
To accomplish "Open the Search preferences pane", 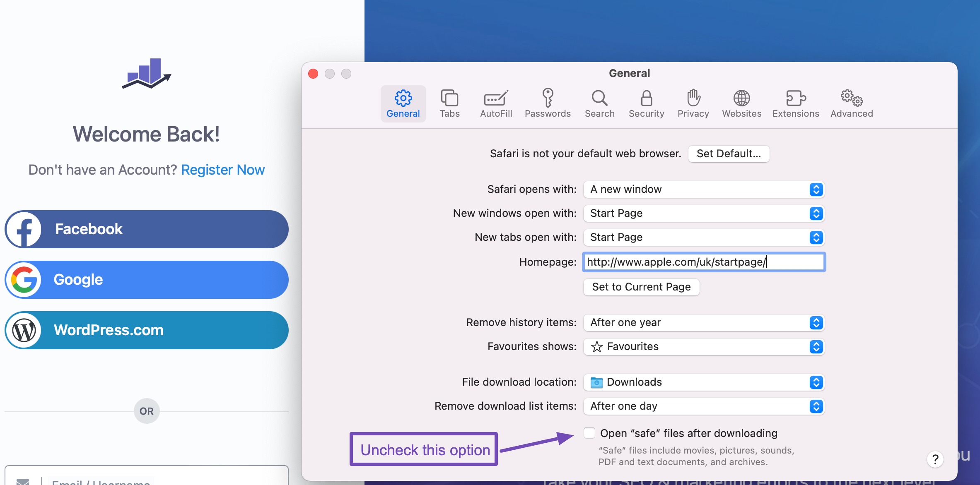I will click(599, 104).
